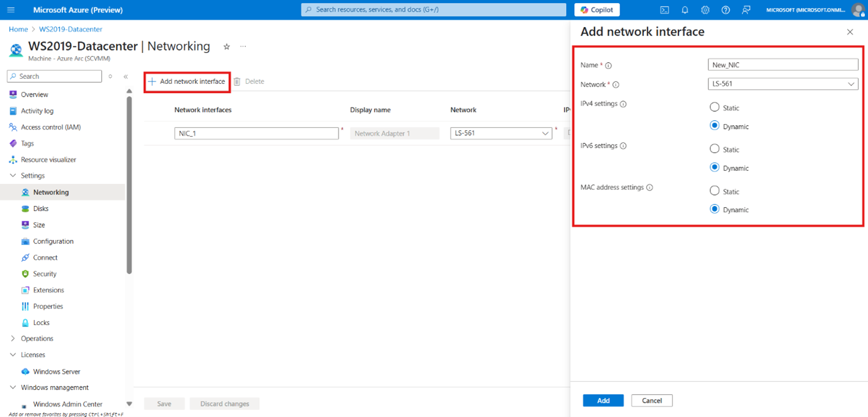Screen dimensions: 868x417
Task: Favorite this page with the star icon
Action: (227, 47)
